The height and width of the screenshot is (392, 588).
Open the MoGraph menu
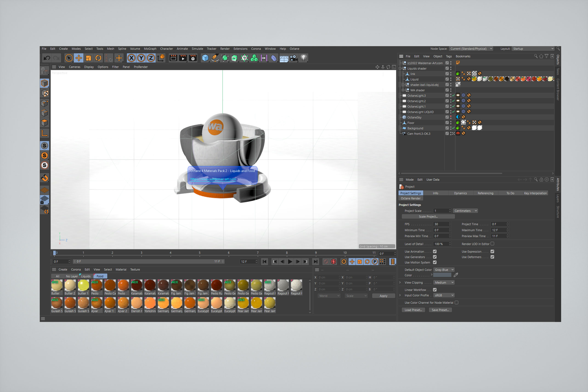click(150, 49)
